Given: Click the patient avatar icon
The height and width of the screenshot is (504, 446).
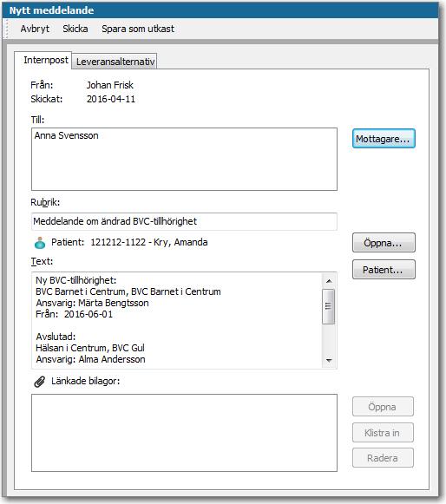Looking at the screenshot, I should point(40,243).
